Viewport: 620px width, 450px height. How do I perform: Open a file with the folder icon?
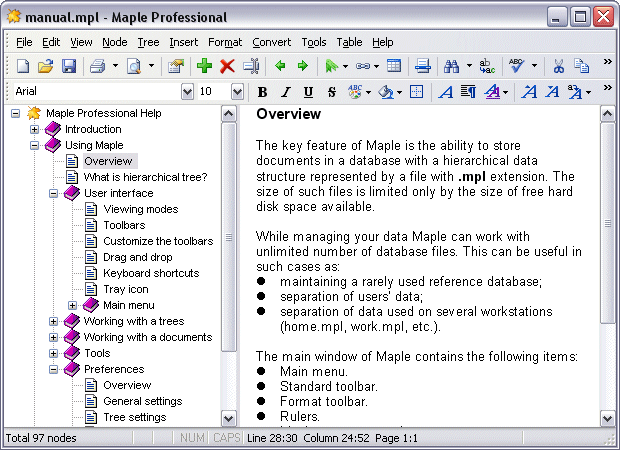pyautogui.click(x=45, y=66)
